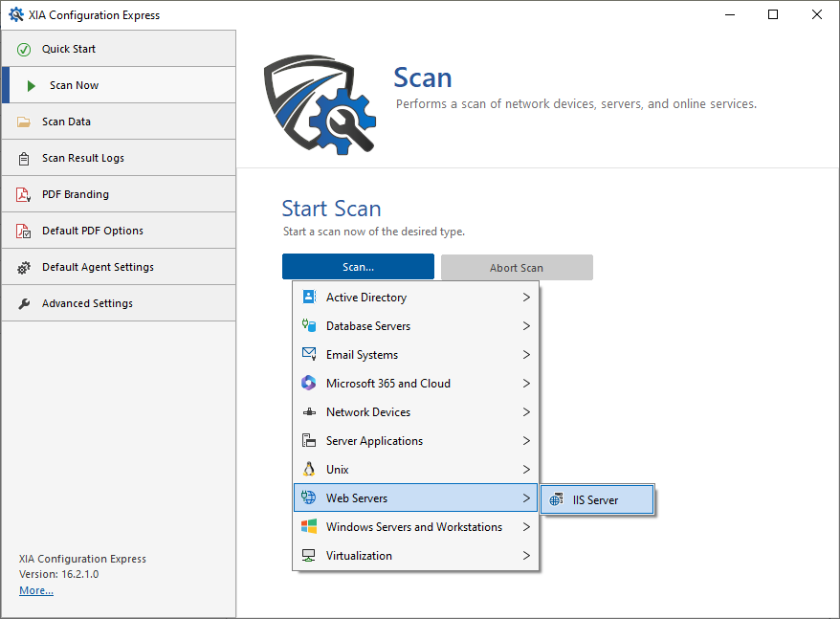Open Default PDF Options section
Screen dimensions: 840x619
119,231
